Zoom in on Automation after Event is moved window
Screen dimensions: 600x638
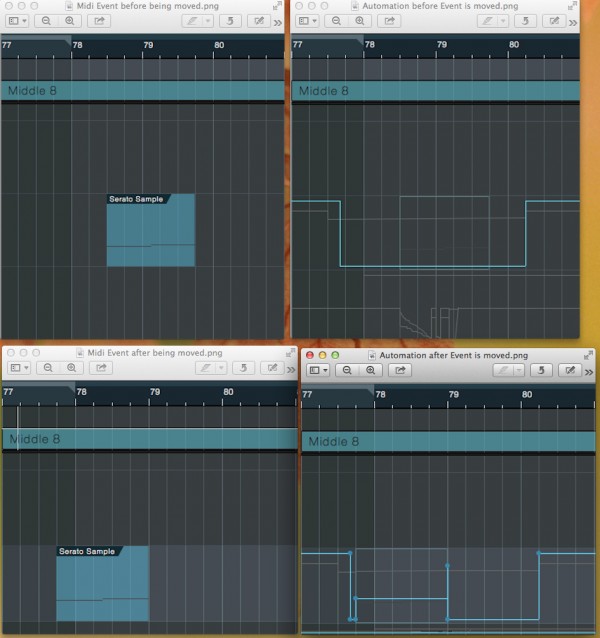pyautogui.click(x=371, y=370)
